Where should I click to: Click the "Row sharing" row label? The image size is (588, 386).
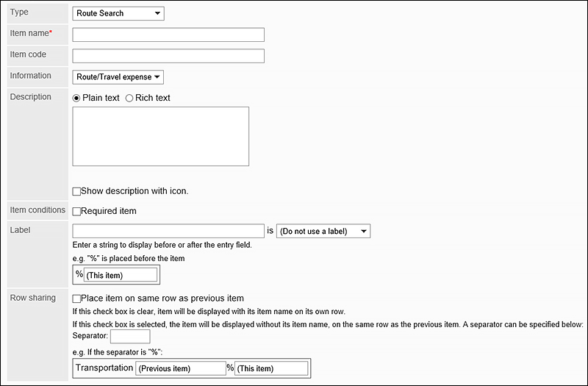click(32, 298)
